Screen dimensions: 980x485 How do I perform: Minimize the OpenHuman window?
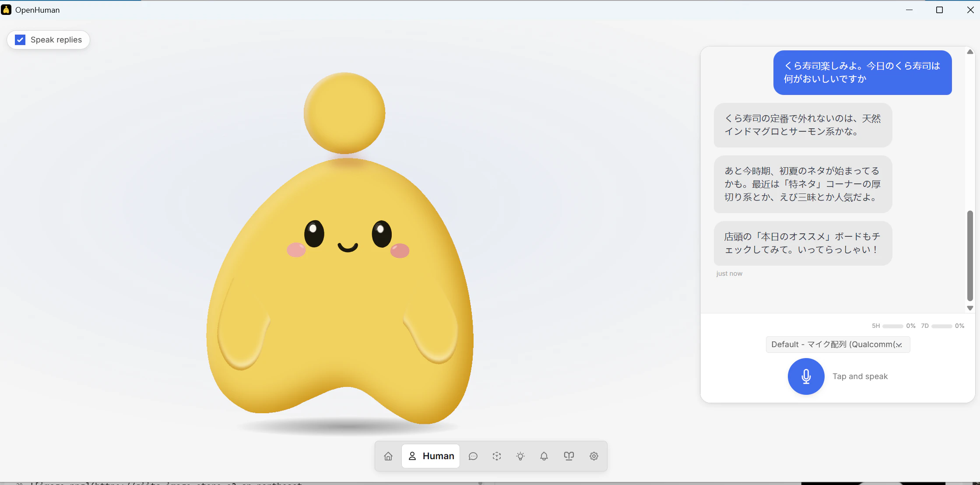910,10
